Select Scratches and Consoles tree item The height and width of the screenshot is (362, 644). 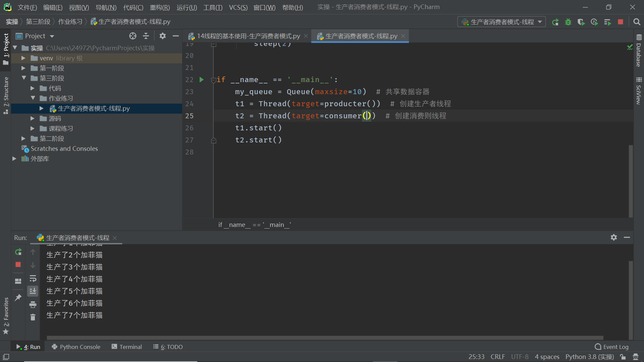coord(64,148)
